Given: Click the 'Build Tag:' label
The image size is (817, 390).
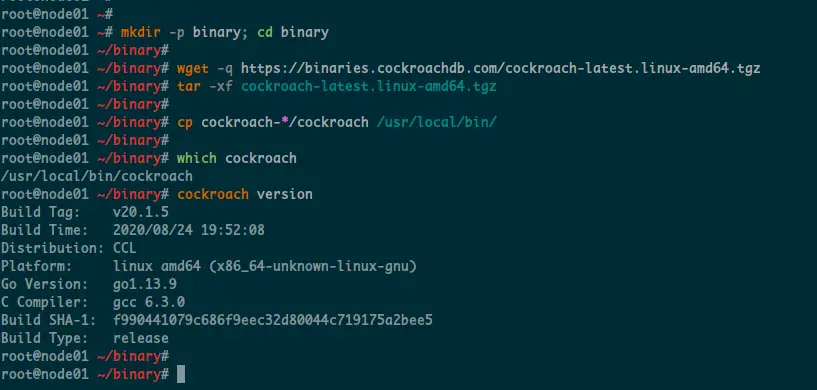Looking at the screenshot, I should coord(41,212).
